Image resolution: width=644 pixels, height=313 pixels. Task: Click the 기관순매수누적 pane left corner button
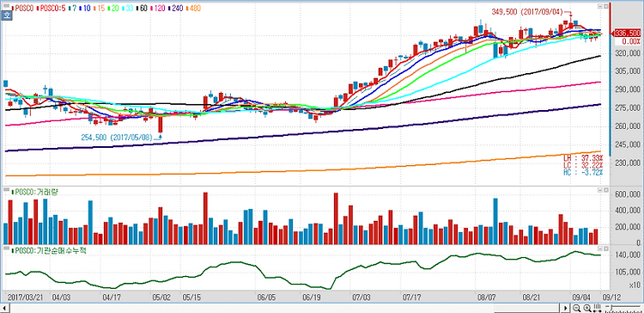600,249
